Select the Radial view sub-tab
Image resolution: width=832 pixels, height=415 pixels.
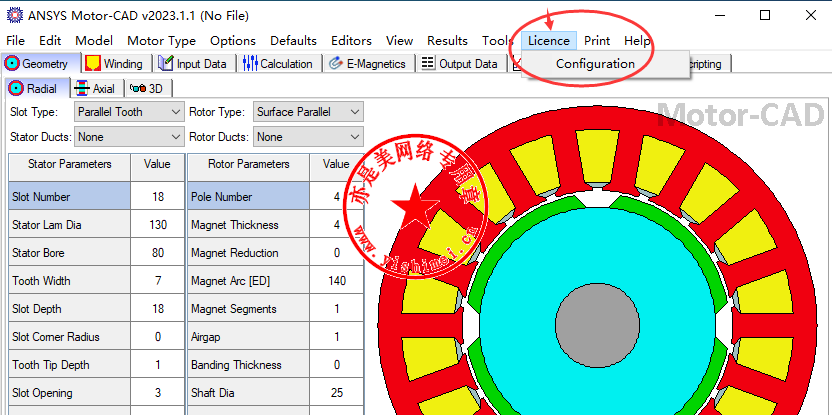pos(36,89)
